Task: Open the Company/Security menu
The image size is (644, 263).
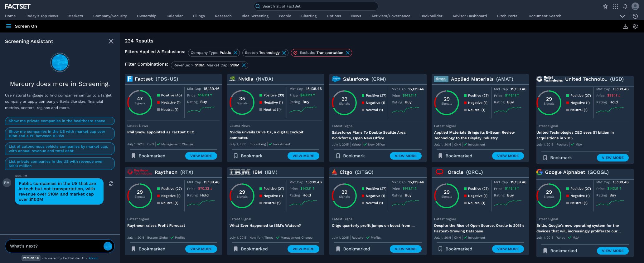Action: point(110,16)
